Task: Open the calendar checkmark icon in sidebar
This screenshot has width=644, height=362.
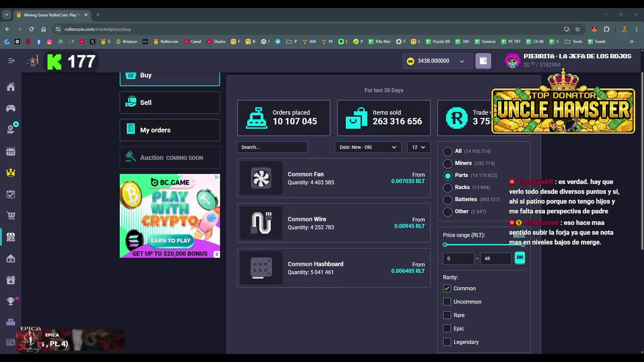Action: (11, 194)
